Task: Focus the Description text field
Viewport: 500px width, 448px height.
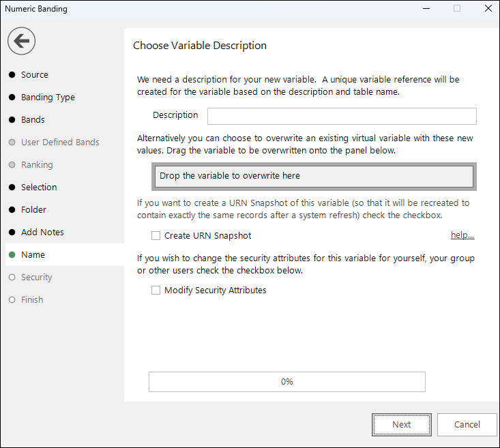Action: click(342, 116)
